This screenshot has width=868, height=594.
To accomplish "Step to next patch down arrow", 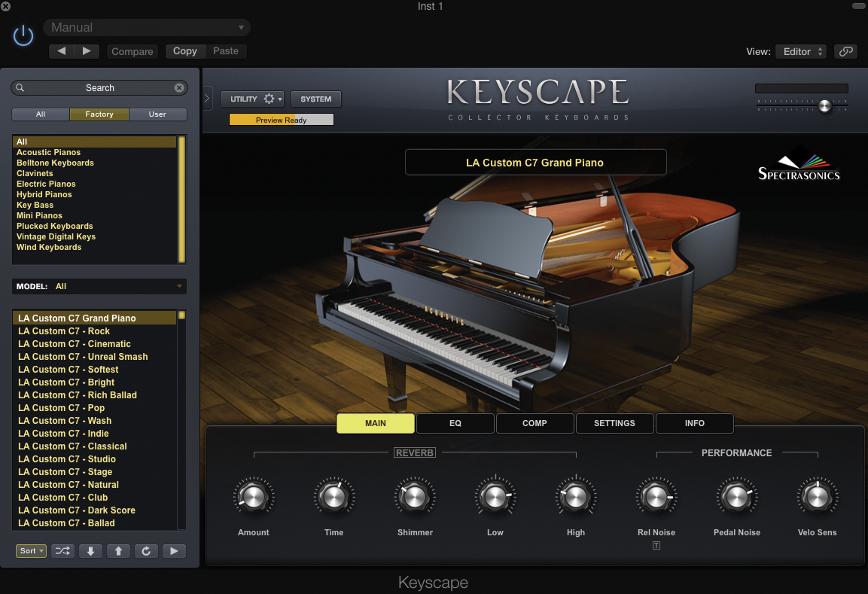I will 91,551.
